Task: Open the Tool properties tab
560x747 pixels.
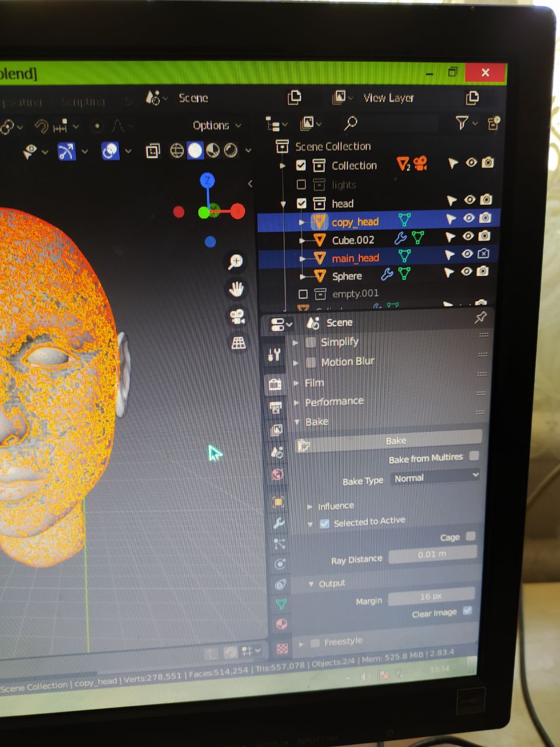Action: [x=274, y=354]
